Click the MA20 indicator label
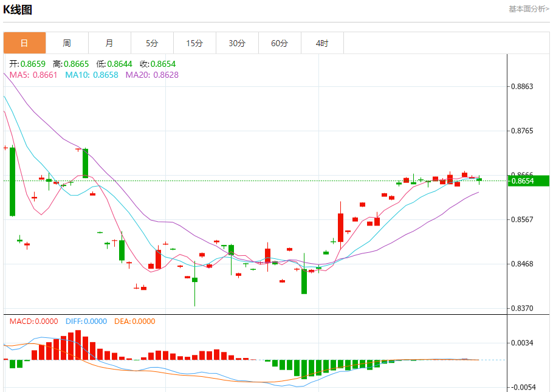Viewport: 553px width, 392px height. tap(152, 75)
